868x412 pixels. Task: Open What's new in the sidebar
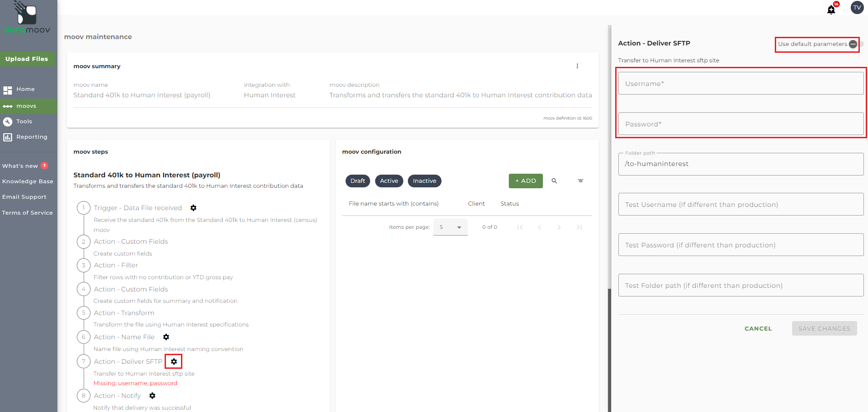[x=20, y=166]
